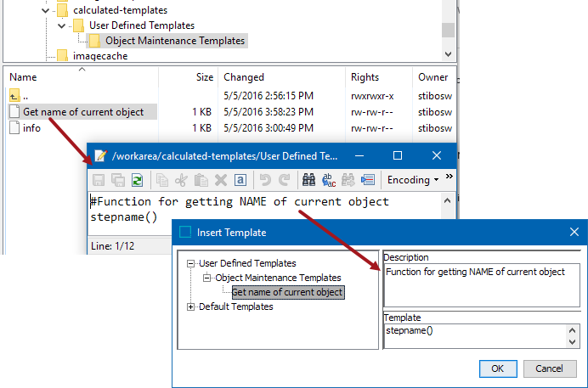Image resolution: width=588 pixels, height=388 pixels.
Task: Expand the Default Templates node
Action: (x=191, y=306)
